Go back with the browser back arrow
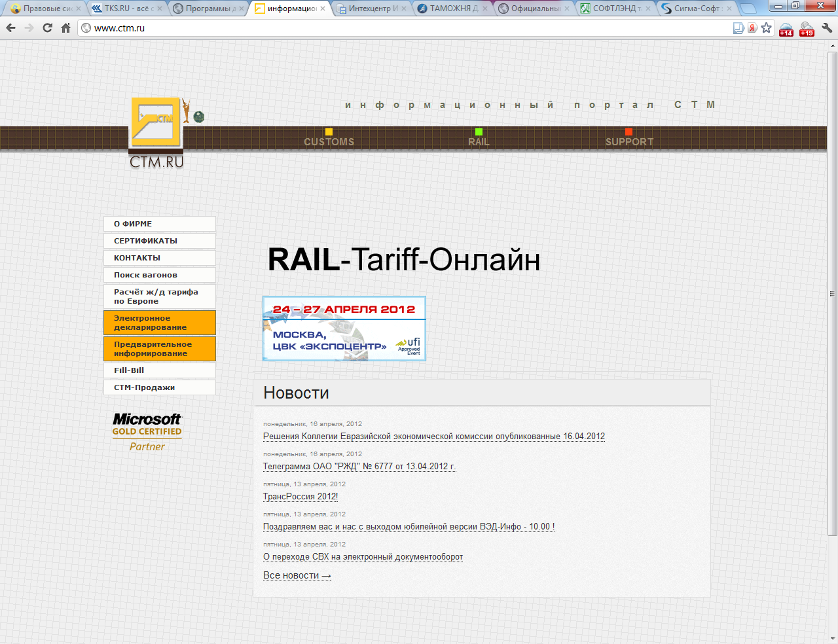Image resolution: width=838 pixels, height=644 pixels. [x=10, y=27]
